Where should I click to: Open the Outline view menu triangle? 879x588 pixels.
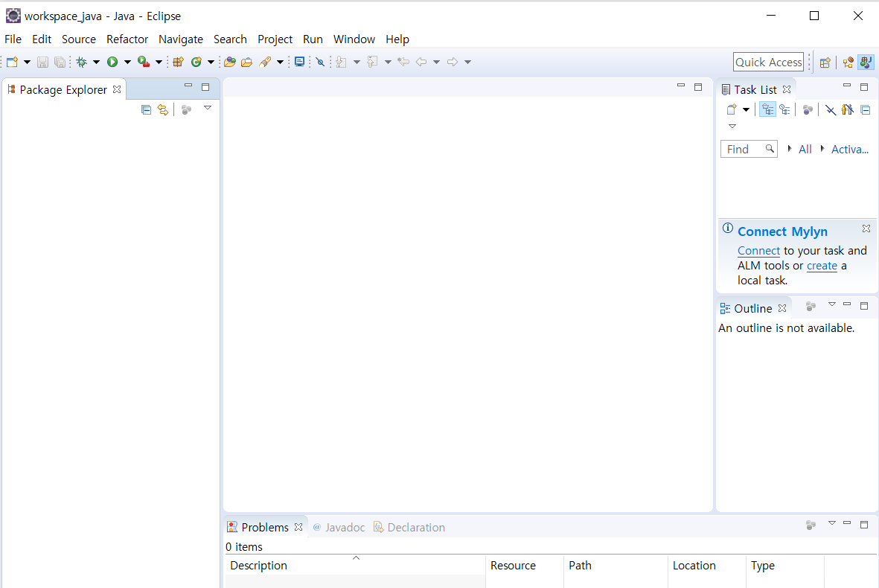click(x=832, y=304)
